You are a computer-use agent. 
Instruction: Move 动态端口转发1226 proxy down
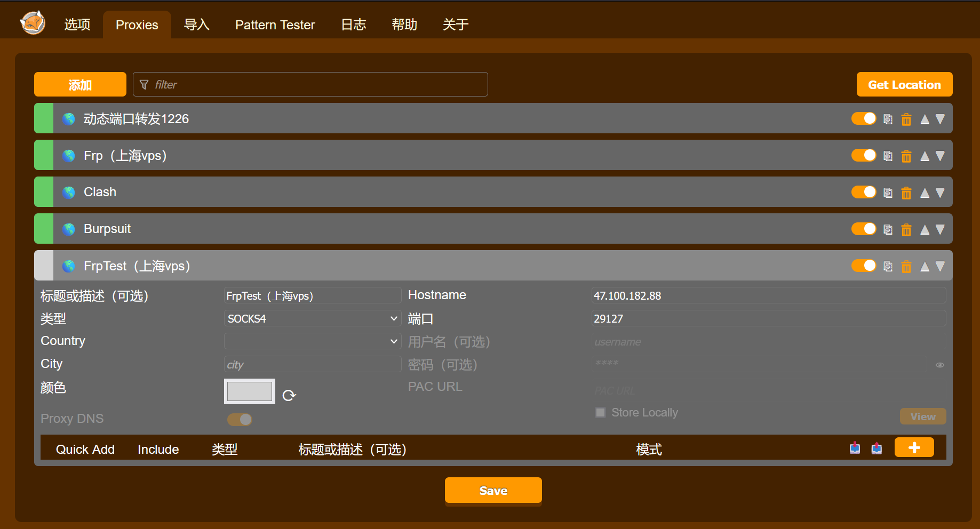click(x=940, y=119)
